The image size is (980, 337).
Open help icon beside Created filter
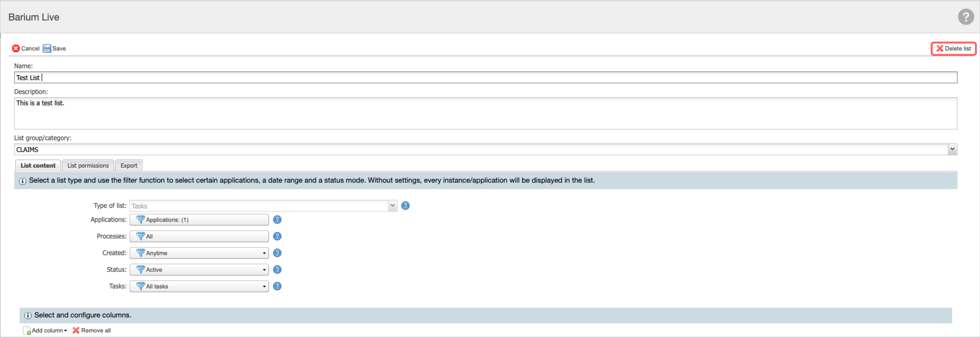click(277, 253)
